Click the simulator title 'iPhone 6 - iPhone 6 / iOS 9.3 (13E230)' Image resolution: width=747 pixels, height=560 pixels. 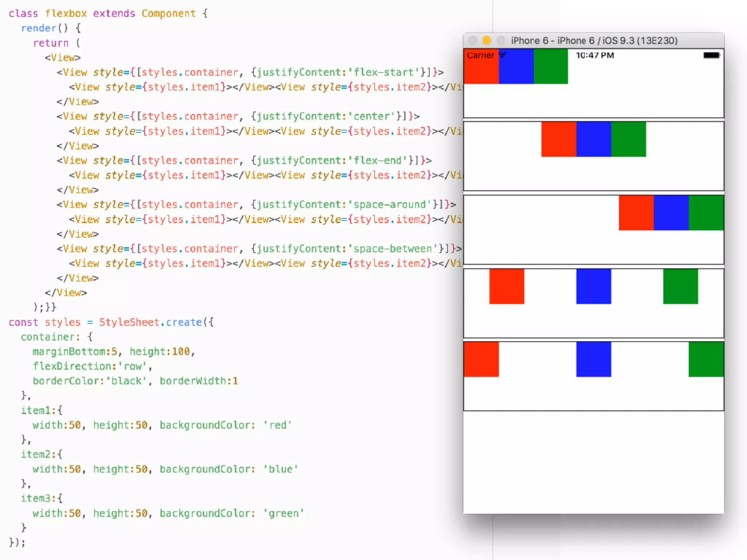[594, 40]
